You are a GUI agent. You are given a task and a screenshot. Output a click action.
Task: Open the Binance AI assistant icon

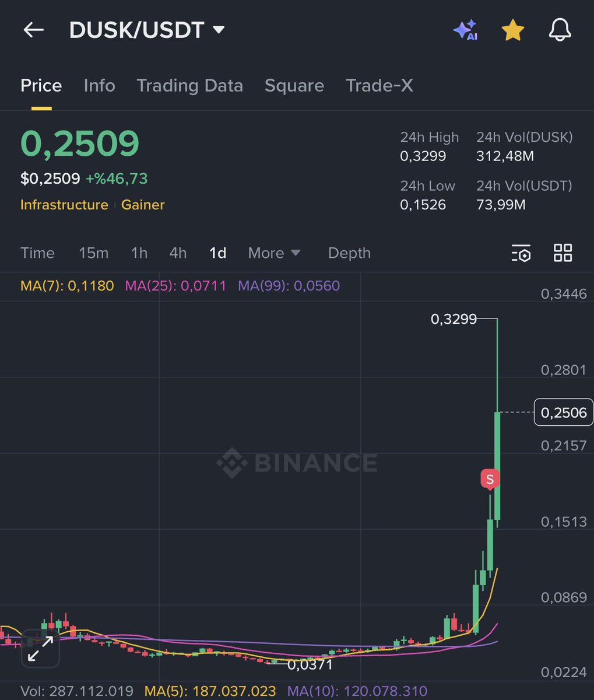[465, 30]
